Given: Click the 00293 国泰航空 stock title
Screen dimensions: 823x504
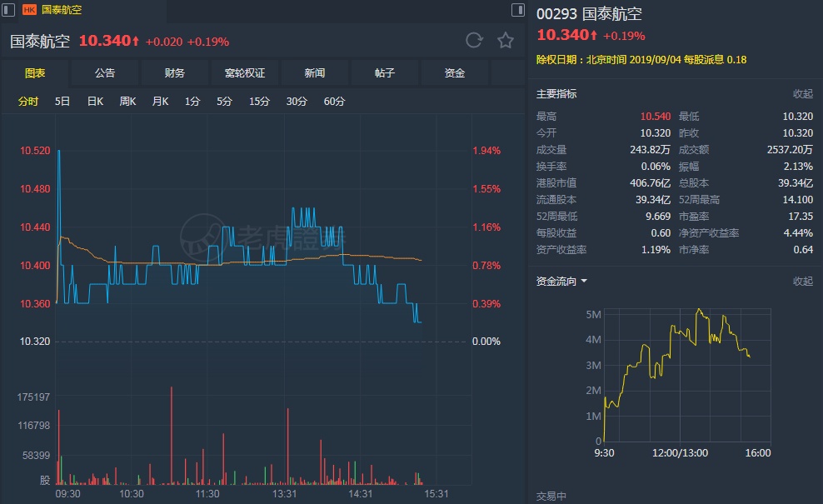Looking at the screenshot, I should tap(589, 13).
